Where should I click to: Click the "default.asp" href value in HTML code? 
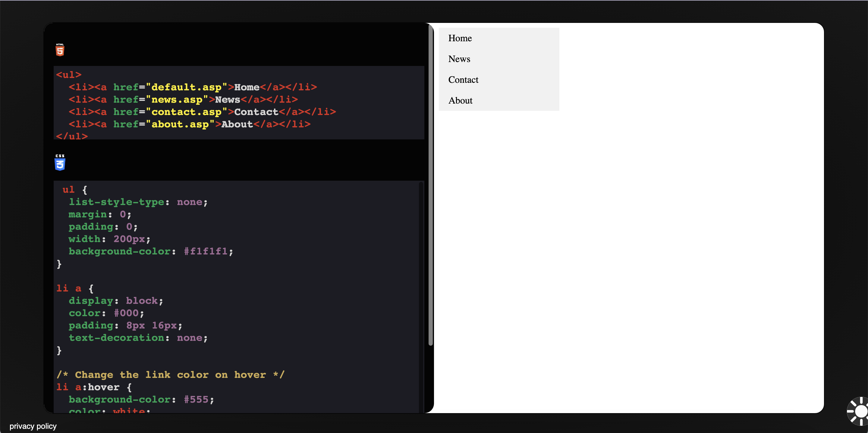click(x=186, y=87)
